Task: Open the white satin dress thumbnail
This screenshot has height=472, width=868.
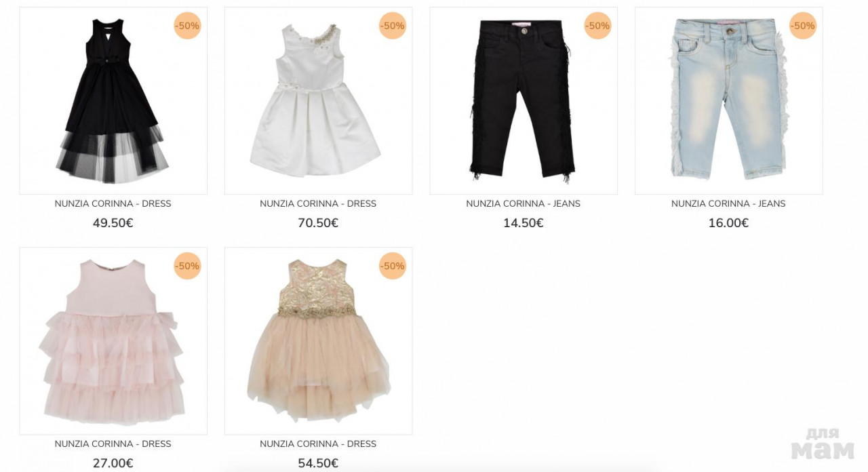Action: pyautogui.click(x=318, y=100)
